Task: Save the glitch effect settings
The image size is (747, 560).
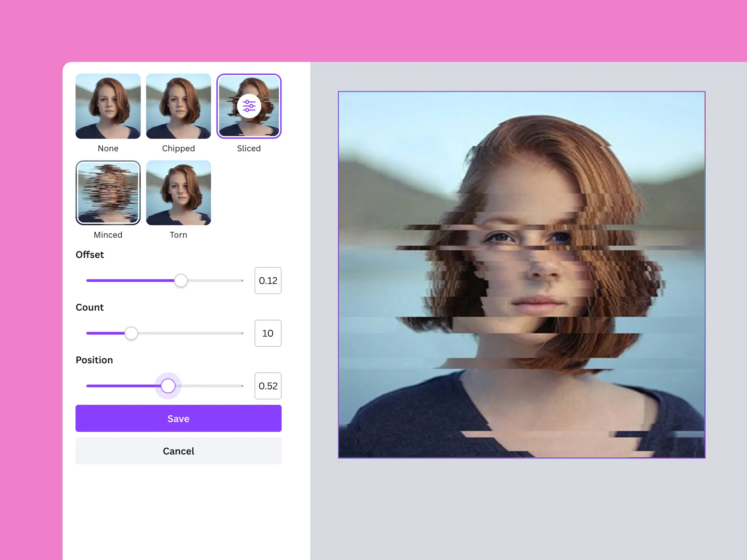Action: [178, 418]
